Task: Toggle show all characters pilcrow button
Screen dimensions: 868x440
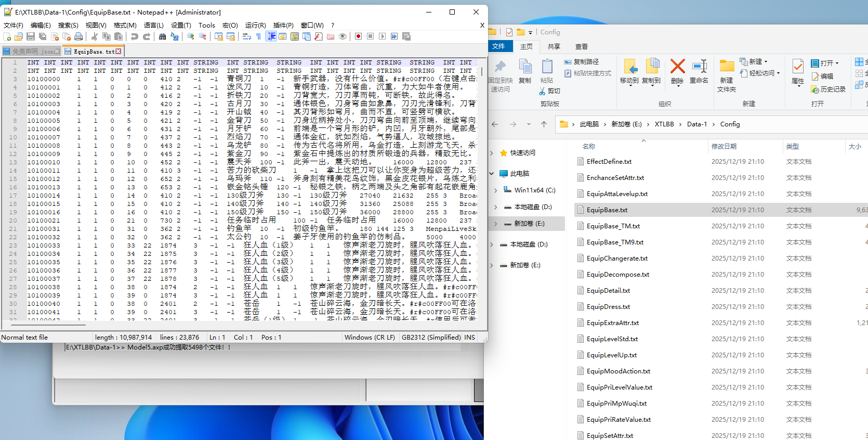Action: pos(258,36)
